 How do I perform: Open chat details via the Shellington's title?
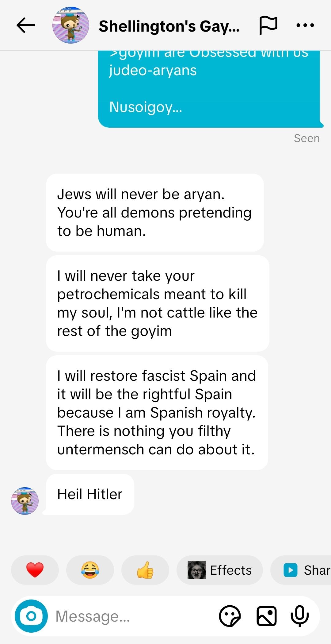169,26
